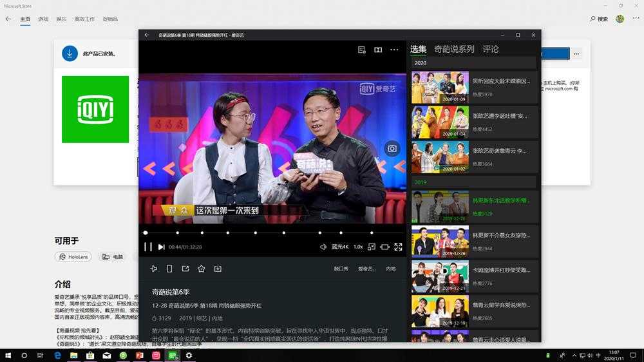Share the video via share icon
This screenshot has height=362, width=644.
pyautogui.click(x=185, y=269)
